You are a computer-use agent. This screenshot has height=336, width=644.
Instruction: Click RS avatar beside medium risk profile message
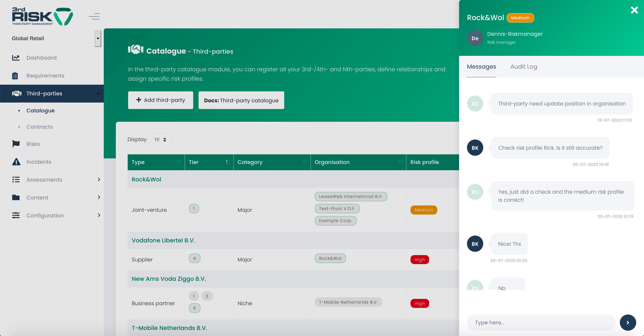click(x=475, y=192)
